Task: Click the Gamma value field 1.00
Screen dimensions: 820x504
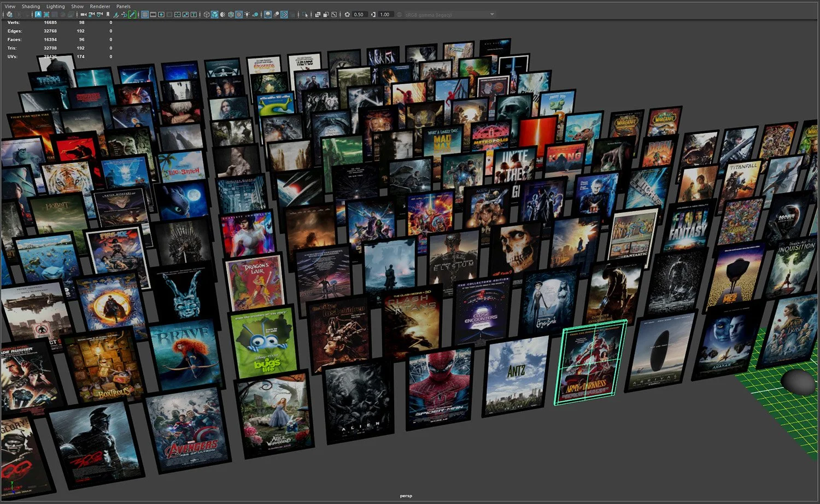Action: click(x=385, y=14)
